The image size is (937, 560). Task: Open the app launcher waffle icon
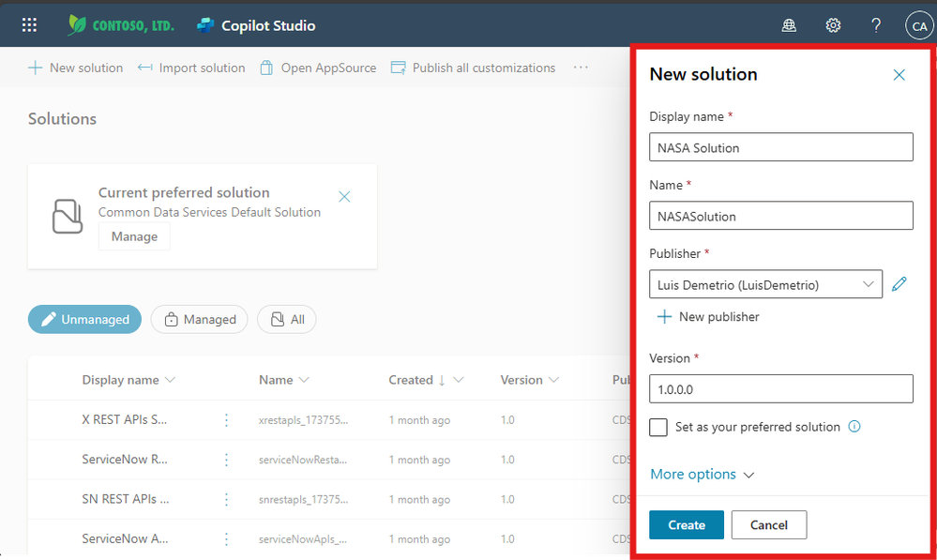pyautogui.click(x=29, y=25)
